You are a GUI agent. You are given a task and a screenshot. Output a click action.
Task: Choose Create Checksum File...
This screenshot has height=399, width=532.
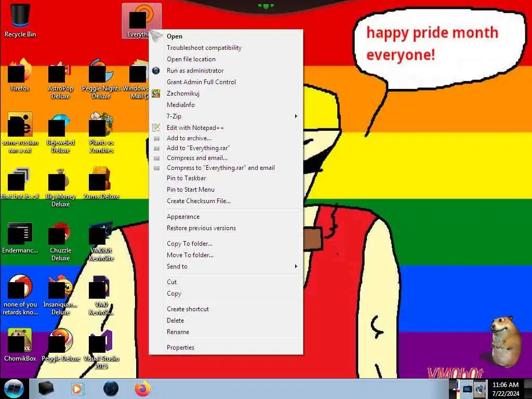click(x=226, y=201)
